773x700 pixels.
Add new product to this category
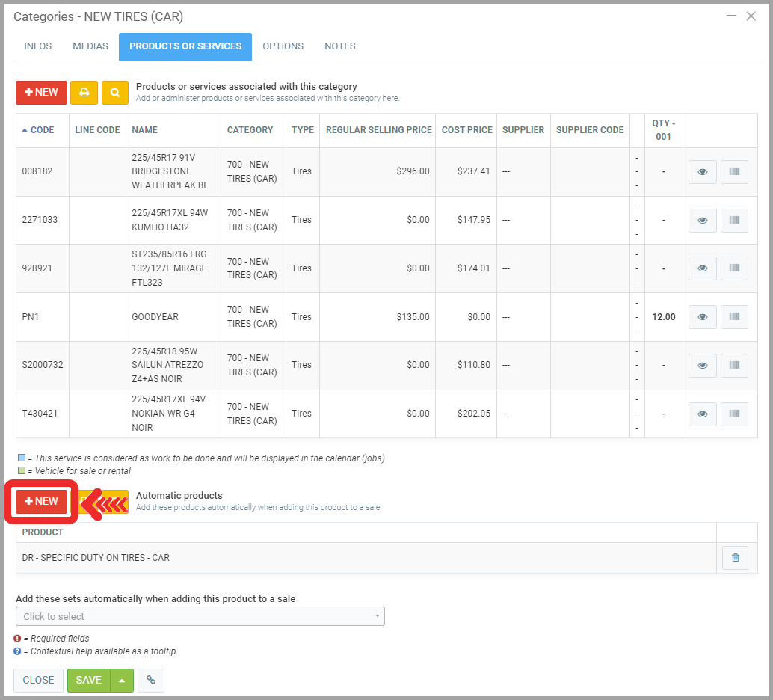(41, 93)
